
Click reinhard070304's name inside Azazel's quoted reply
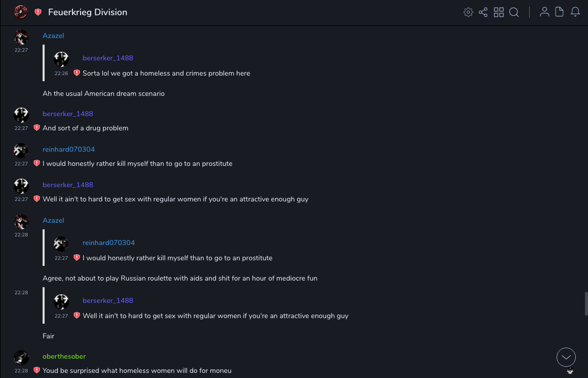point(108,243)
